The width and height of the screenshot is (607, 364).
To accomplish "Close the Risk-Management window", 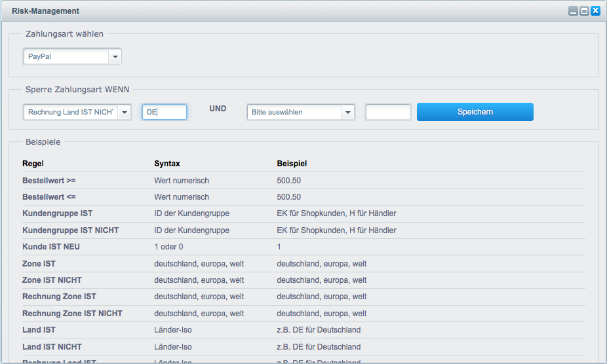I will pyautogui.click(x=595, y=11).
